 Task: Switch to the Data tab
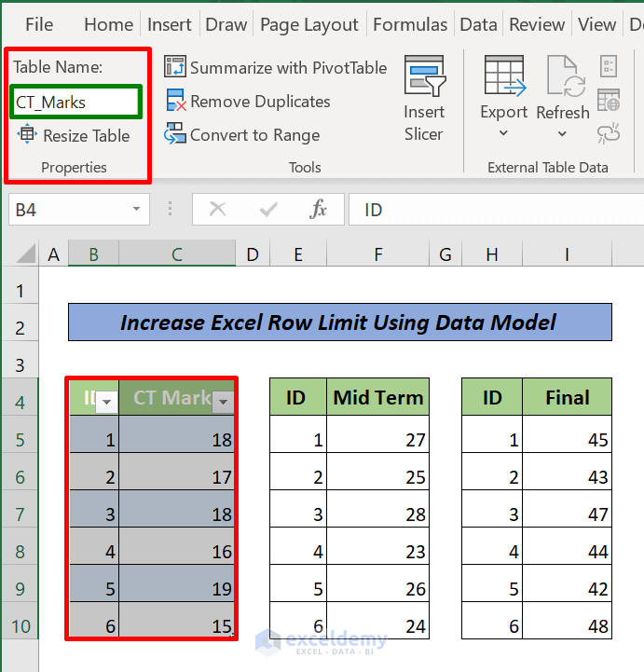click(x=478, y=24)
